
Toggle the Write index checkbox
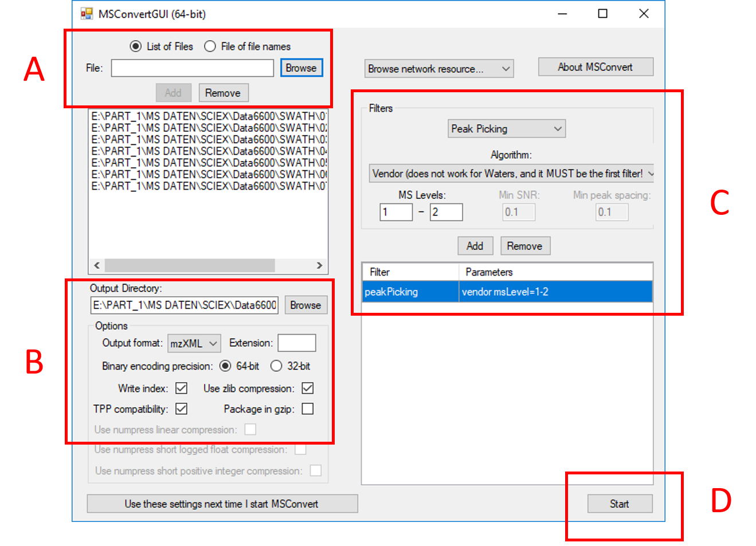182,388
